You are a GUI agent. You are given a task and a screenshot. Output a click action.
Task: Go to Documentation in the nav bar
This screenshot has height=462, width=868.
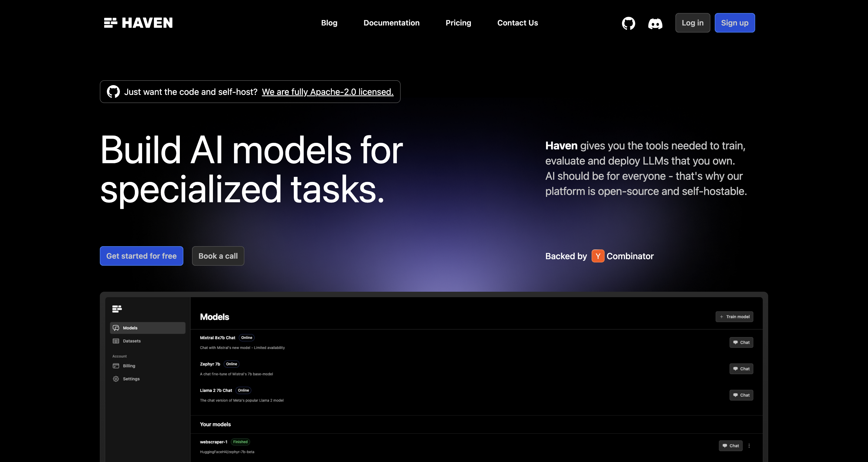391,23
